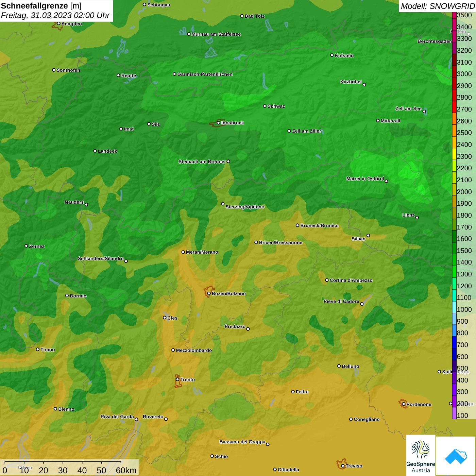Click the Garmisch-Partenkirchen label
This screenshot has width=476, height=476.
pos(205,74)
